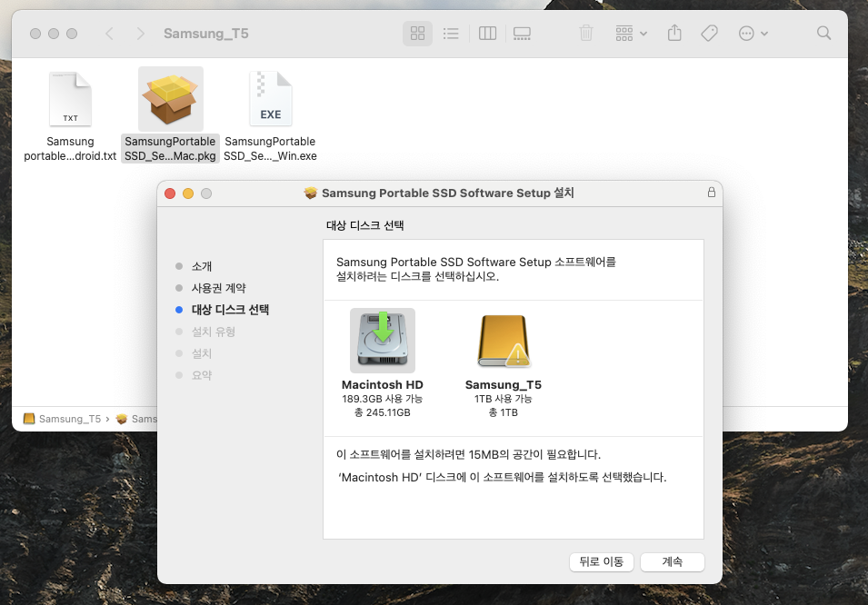Click the 총 245.11GB text

[x=382, y=412]
